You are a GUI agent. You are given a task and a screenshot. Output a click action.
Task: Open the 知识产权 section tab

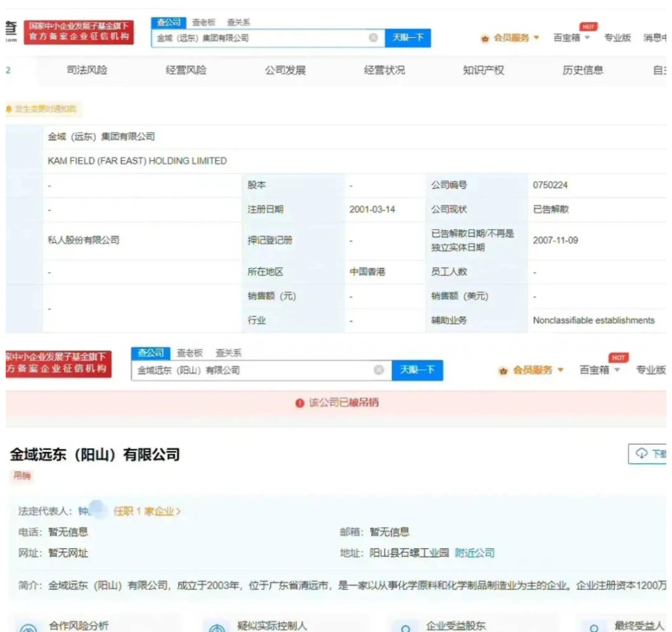coord(483,70)
